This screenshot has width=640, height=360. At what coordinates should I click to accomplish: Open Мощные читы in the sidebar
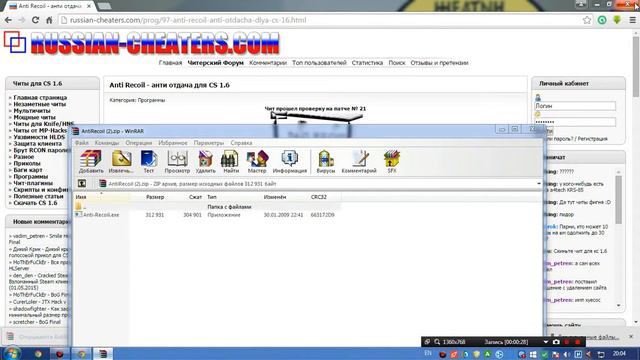coord(34,117)
